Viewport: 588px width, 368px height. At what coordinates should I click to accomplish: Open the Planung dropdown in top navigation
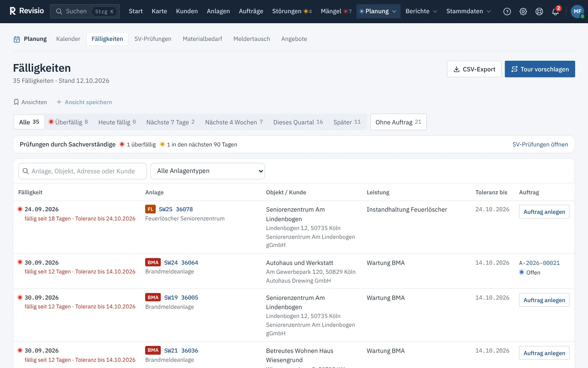pos(378,11)
